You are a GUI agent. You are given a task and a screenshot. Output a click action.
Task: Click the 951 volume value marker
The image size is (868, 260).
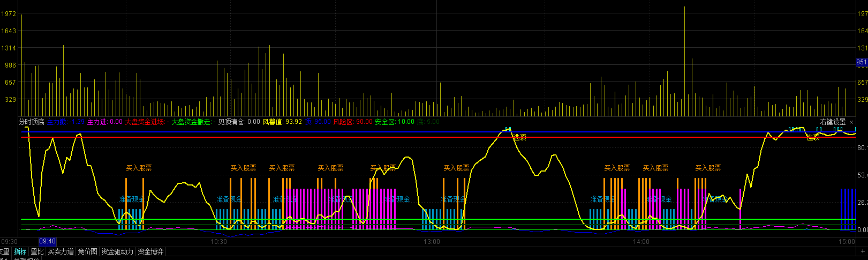point(862,62)
